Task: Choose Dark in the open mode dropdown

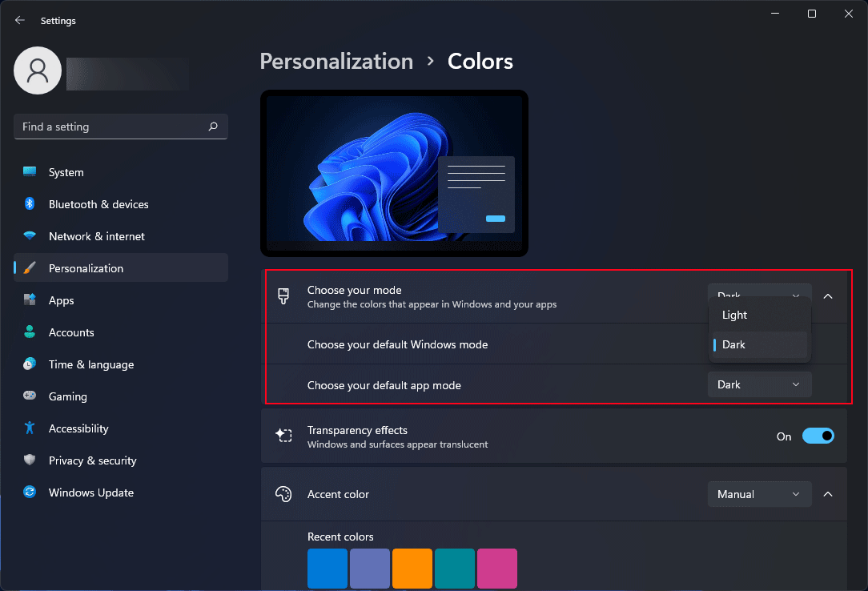Action: coord(733,344)
